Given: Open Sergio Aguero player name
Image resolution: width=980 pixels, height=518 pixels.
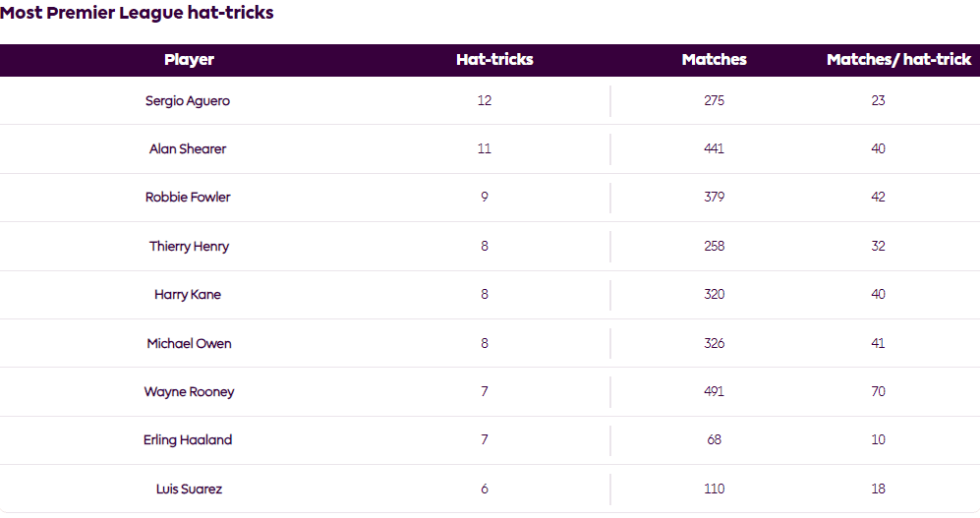Looking at the screenshot, I should coord(188,101).
